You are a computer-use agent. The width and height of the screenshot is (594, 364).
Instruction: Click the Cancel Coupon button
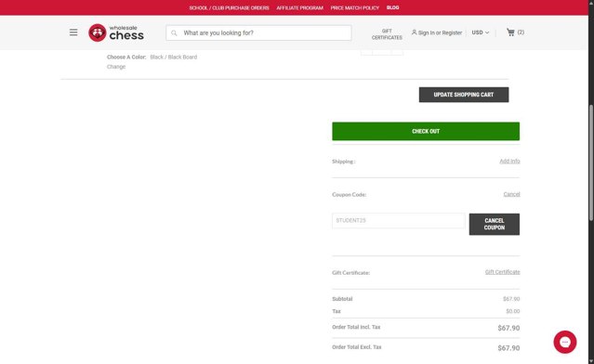point(495,224)
